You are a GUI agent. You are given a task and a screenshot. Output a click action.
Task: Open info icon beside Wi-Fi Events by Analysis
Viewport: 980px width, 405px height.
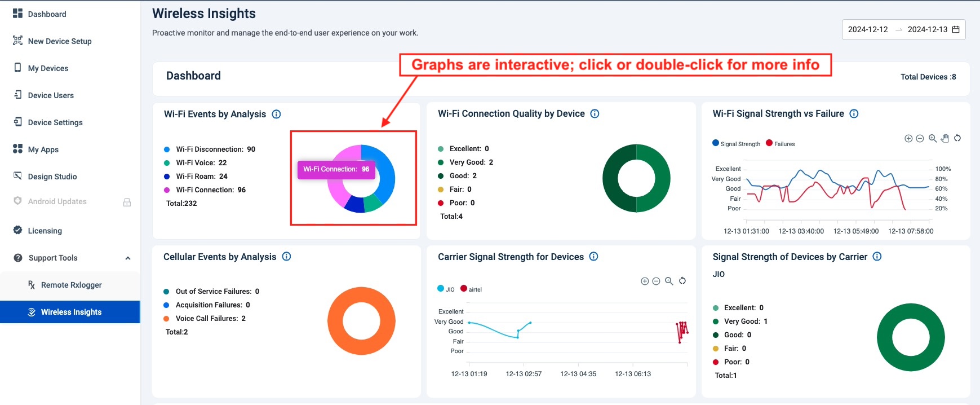[276, 114]
